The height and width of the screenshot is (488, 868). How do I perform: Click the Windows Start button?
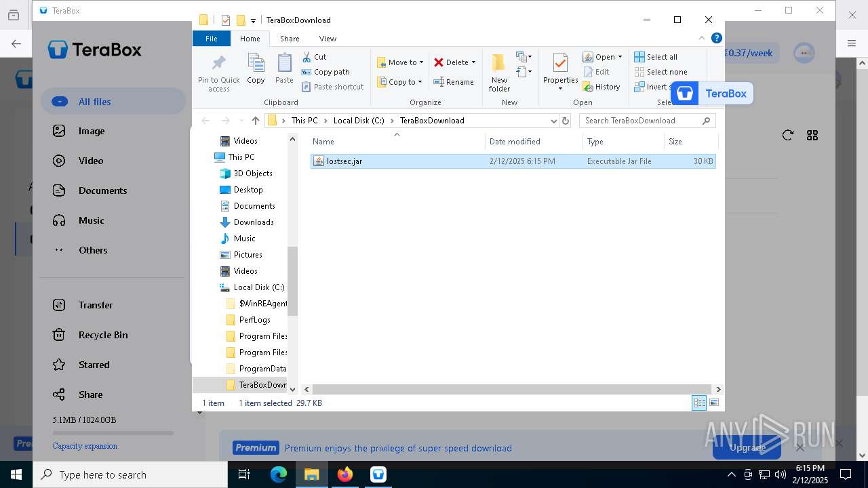(x=16, y=474)
